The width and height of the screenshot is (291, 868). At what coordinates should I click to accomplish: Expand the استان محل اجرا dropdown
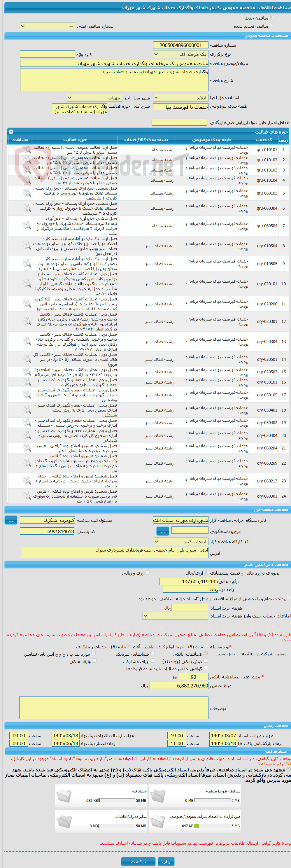click(180, 98)
